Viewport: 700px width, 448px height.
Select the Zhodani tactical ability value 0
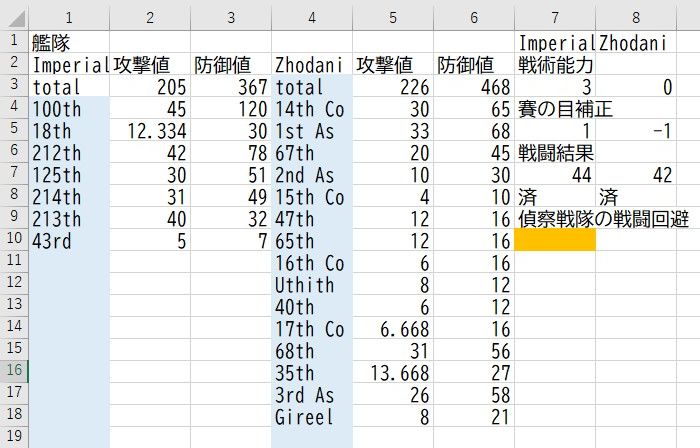[x=636, y=86]
